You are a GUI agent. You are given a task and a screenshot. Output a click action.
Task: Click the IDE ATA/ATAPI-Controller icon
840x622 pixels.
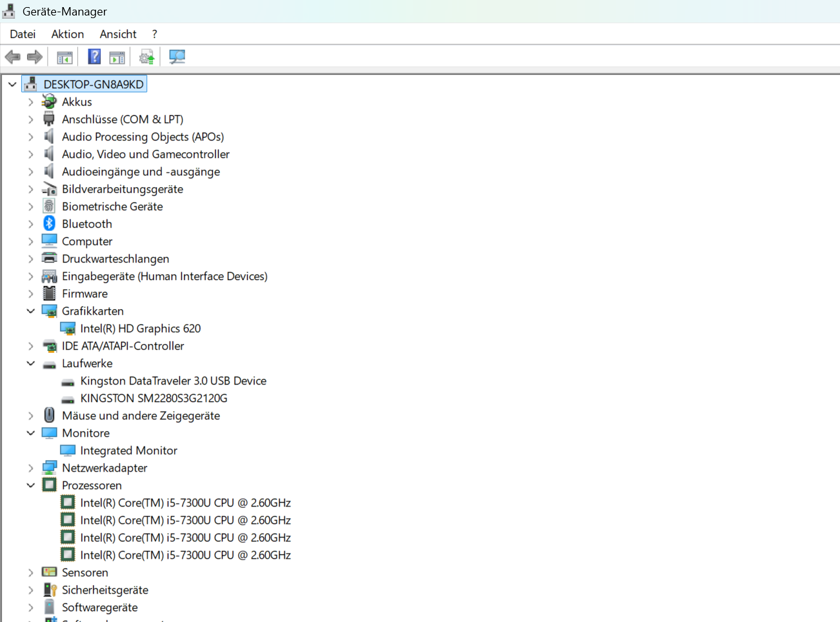pos(49,346)
